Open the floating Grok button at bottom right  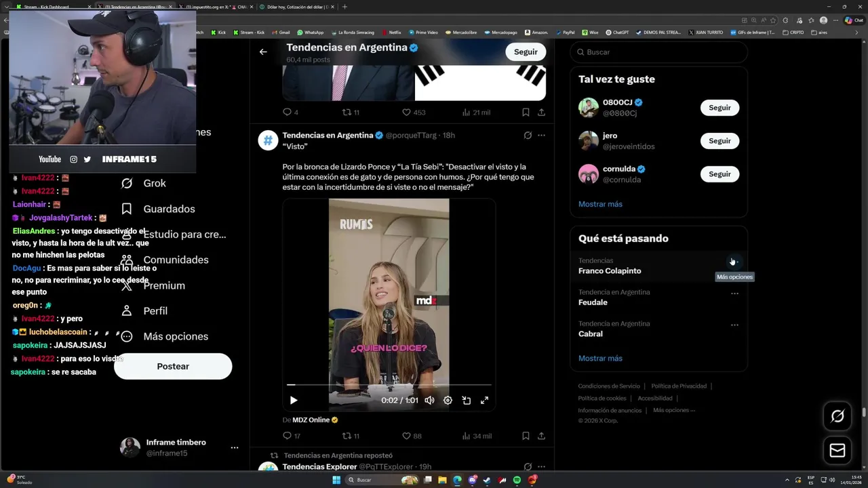[837, 416]
